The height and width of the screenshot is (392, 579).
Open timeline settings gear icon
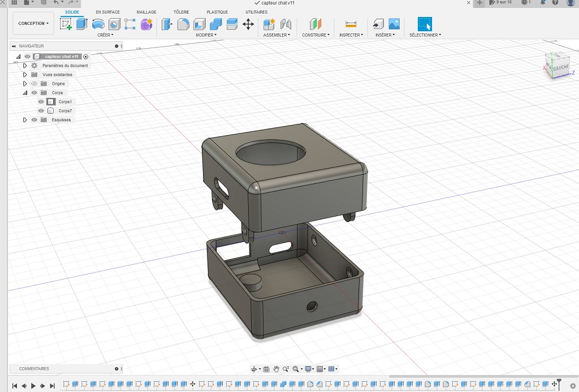click(x=572, y=386)
